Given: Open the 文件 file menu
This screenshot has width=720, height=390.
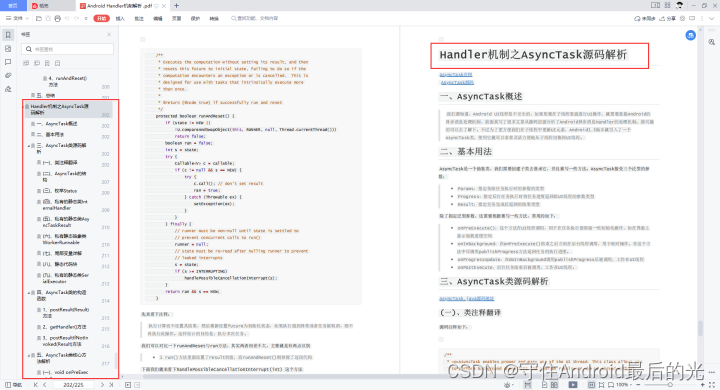Looking at the screenshot, I should [17, 18].
